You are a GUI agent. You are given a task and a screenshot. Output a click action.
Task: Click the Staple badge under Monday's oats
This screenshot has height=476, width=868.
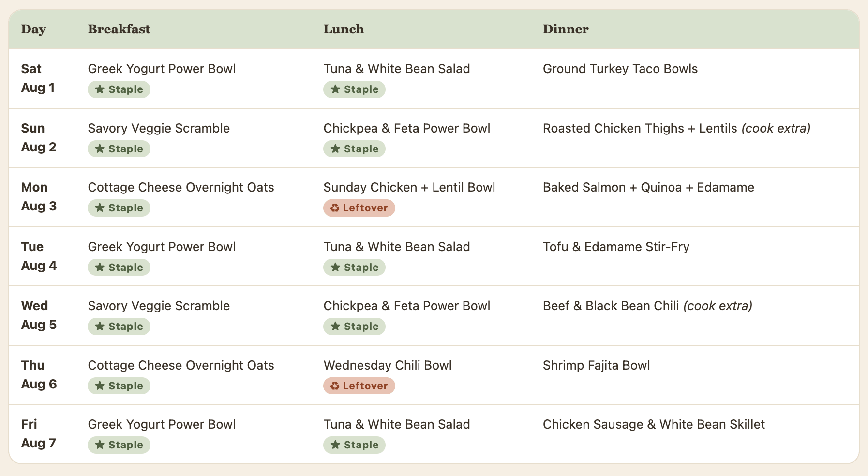pos(119,208)
